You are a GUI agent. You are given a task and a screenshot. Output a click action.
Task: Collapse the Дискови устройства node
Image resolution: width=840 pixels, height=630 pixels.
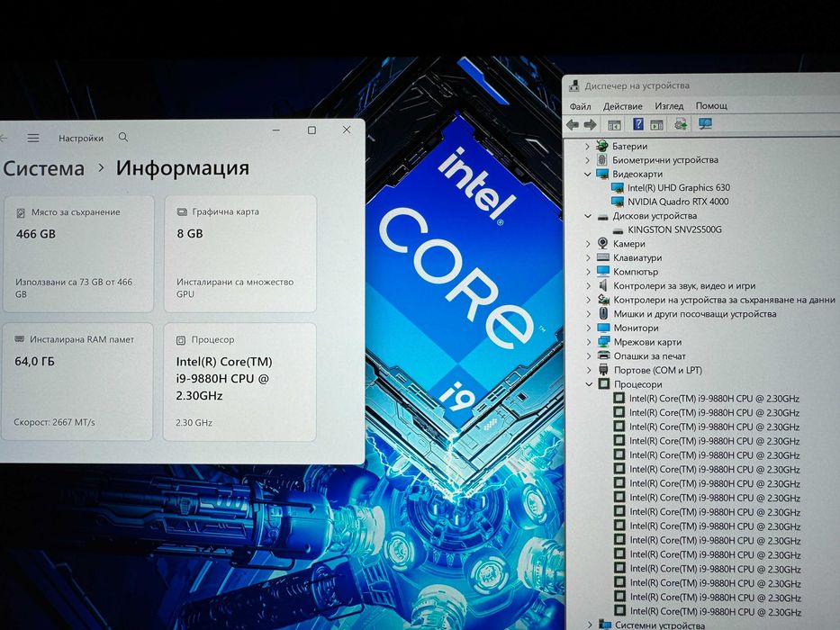[588, 216]
